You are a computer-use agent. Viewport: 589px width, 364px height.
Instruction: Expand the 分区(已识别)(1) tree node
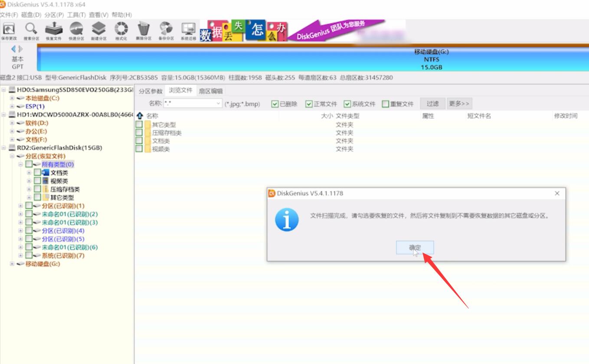click(21, 206)
